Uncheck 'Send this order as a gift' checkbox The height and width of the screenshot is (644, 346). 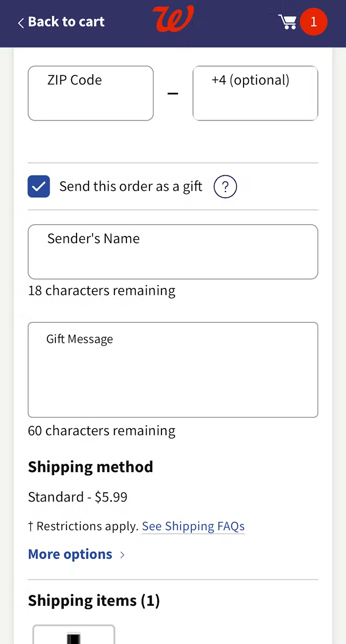point(39,187)
